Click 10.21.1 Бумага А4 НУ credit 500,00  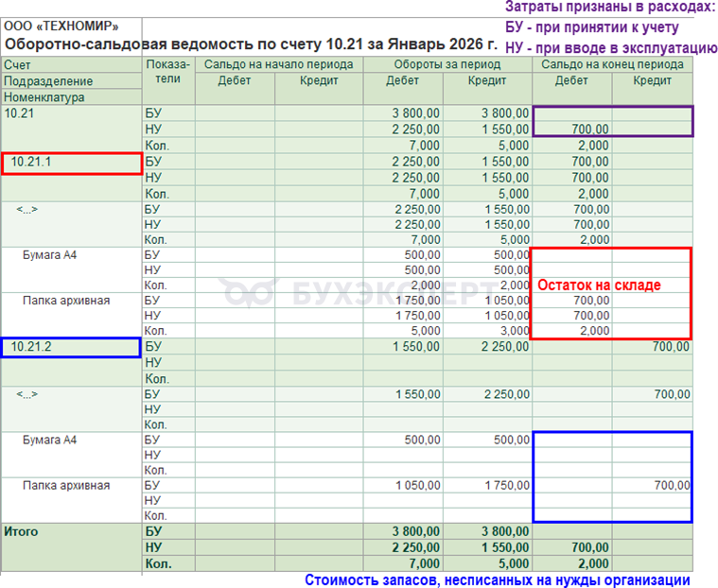click(512, 270)
